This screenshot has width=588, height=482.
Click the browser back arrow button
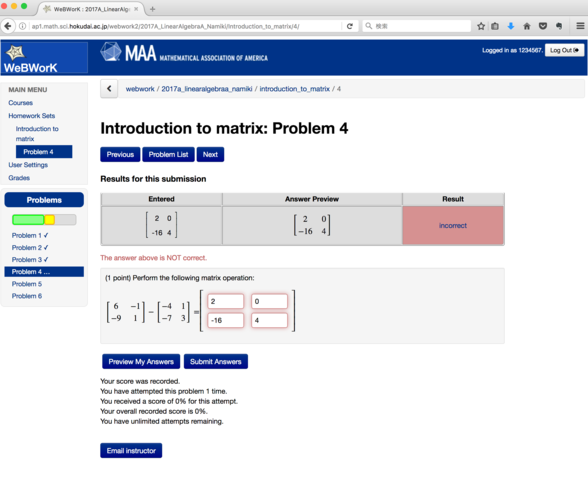click(x=8, y=26)
